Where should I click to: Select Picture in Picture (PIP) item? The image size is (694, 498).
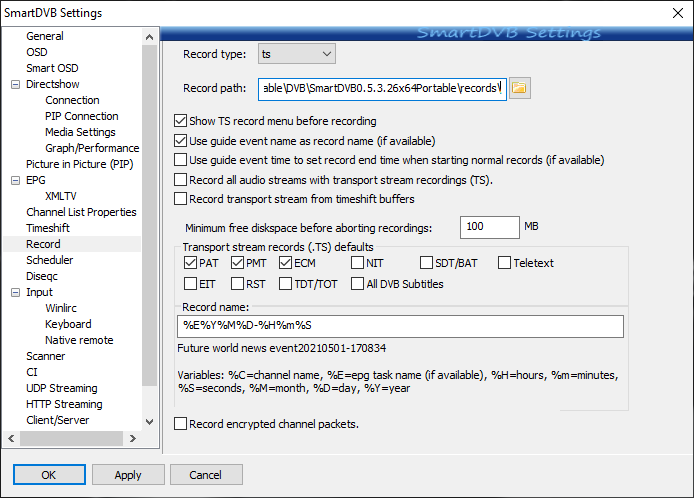click(80, 164)
